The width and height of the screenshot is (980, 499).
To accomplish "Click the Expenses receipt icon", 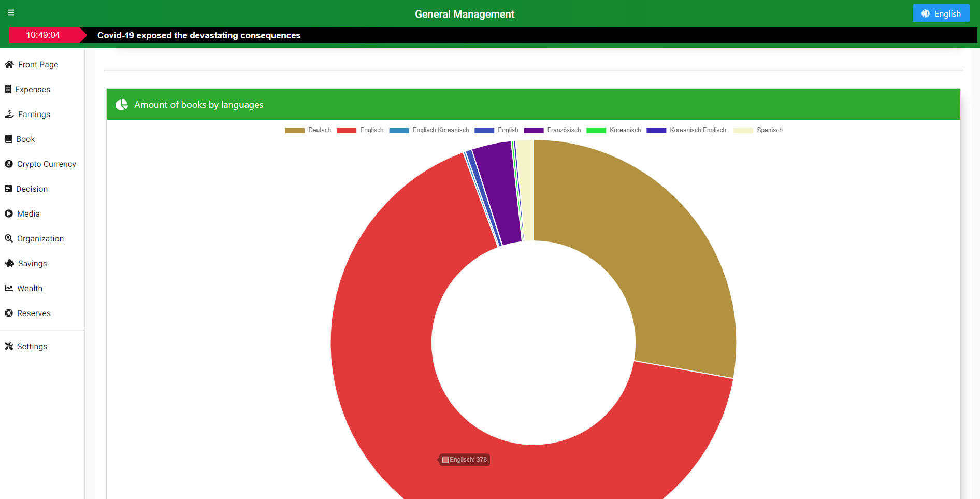I will pos(8,89).
